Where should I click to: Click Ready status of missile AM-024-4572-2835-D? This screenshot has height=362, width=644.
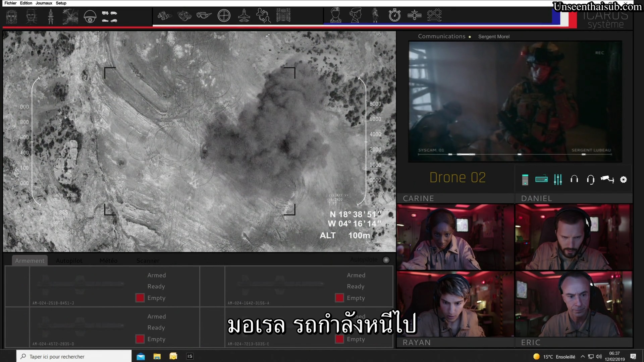click(156, 328)
